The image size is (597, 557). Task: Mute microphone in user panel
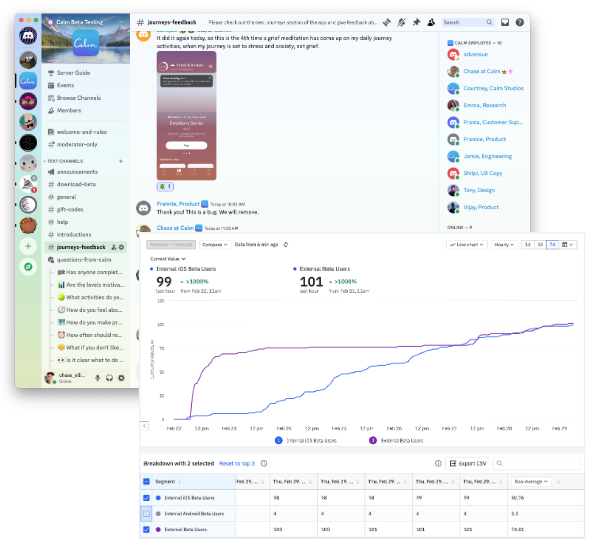[x=97, y=378]
